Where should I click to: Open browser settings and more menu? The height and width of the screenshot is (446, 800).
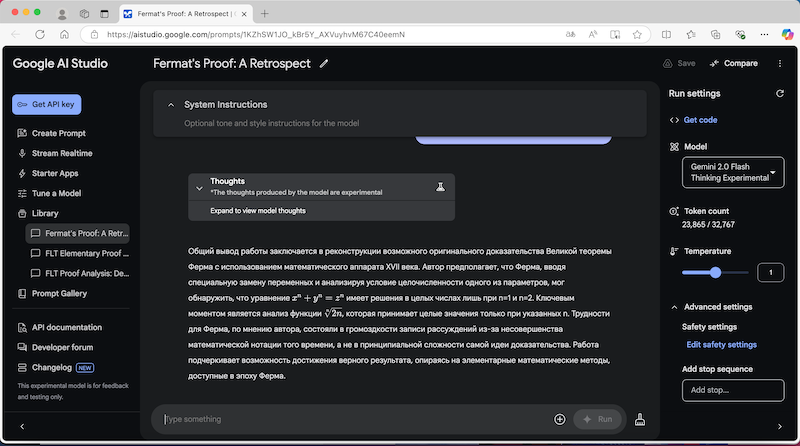tap(764, 34)
